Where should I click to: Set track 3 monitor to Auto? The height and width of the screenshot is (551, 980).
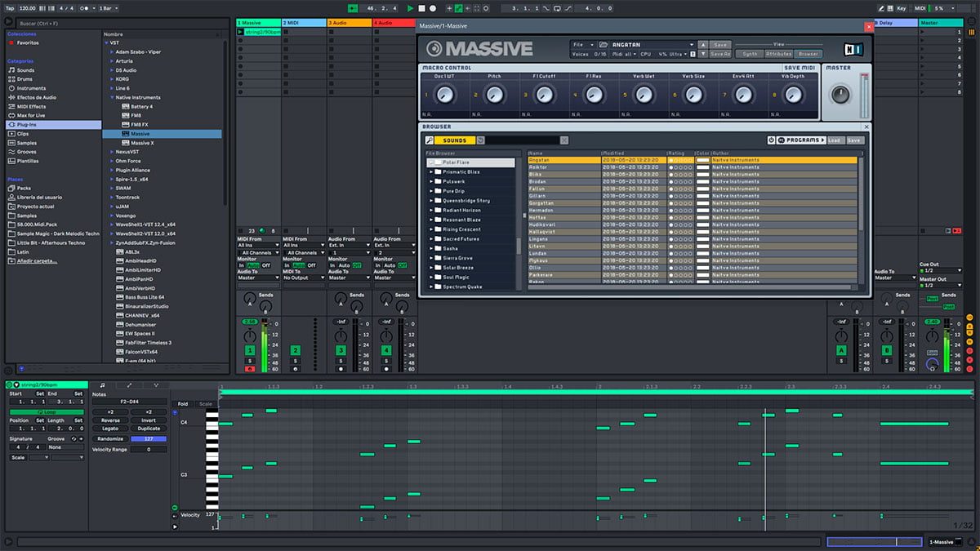[345, 265]
